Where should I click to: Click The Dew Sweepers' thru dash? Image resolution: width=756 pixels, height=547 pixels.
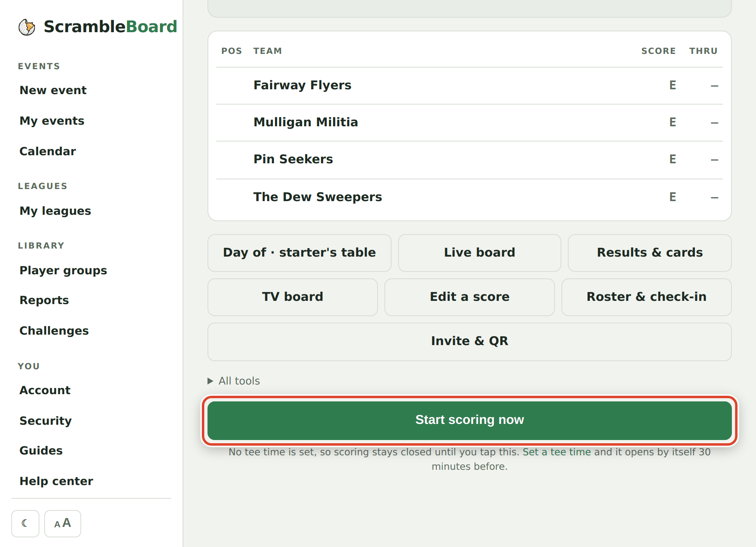pyautogui.click(x=715, y=197)
